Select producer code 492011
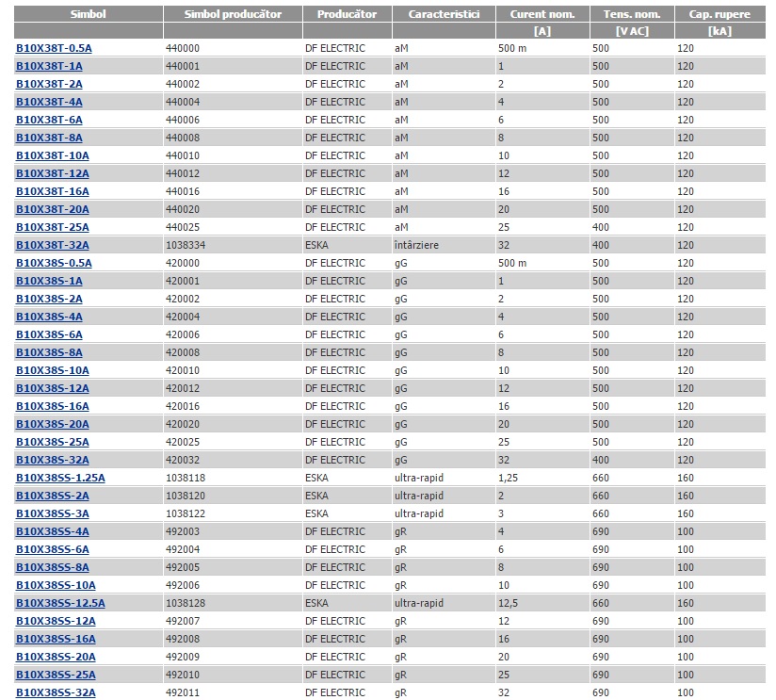Screen dimensions: 776x700 coord(183,692)
